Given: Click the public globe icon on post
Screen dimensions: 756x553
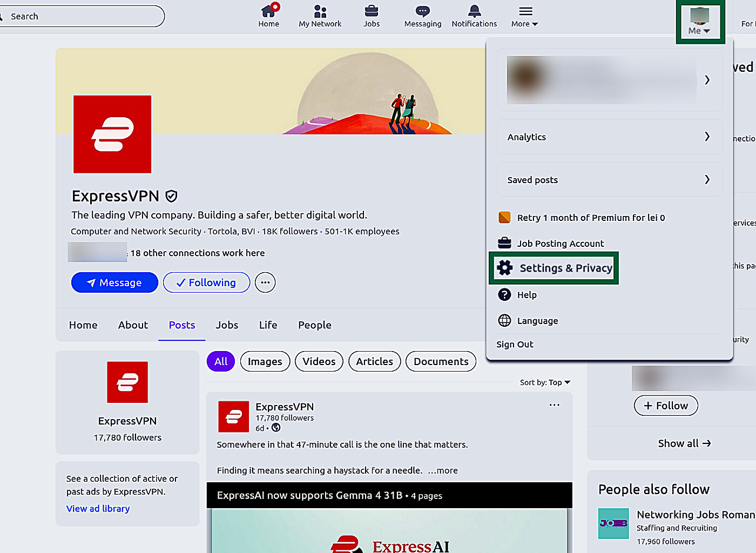Looking at the screenshot, I should [276, 428].
